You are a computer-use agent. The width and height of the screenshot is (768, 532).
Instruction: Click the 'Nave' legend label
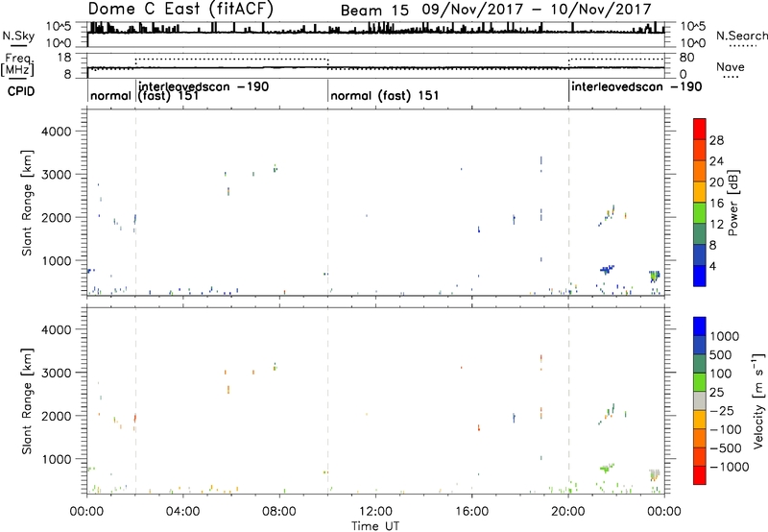[x=731, y=66]
